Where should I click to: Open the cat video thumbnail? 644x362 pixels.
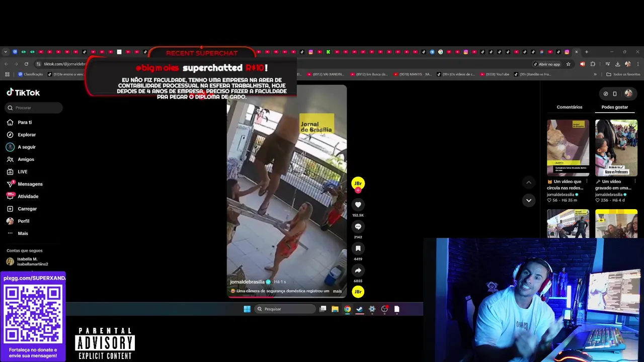pyautogui.click(x=568, y=148)
